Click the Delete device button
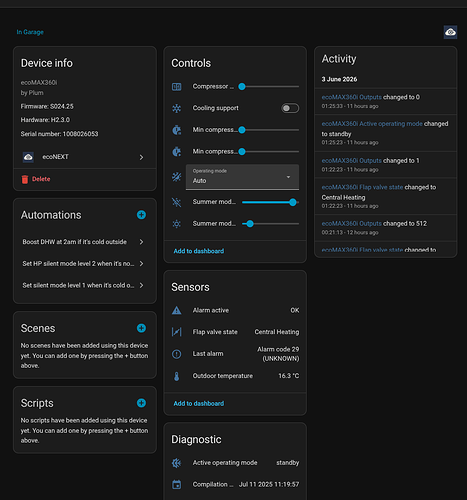Viewport: 467px width, 500px height. pyautogui.click(x=36, y=179)
